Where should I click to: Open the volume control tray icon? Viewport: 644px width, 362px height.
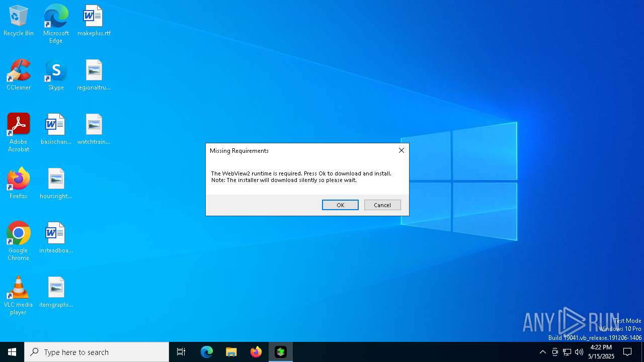point(579,352)
